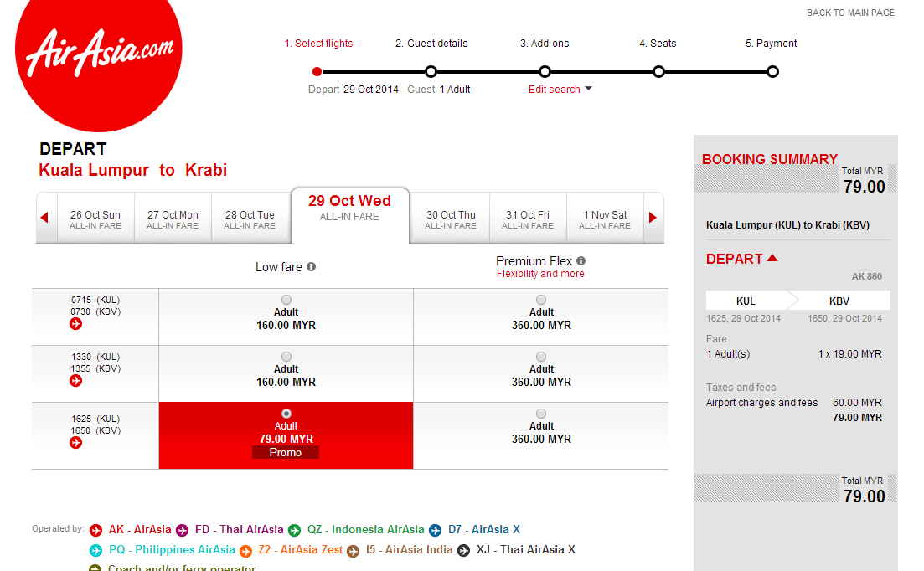Image resolution: width=924 pixels, height=571 pixels.
Task: Click the KUL origin box in summary
Action: point(746,301)
